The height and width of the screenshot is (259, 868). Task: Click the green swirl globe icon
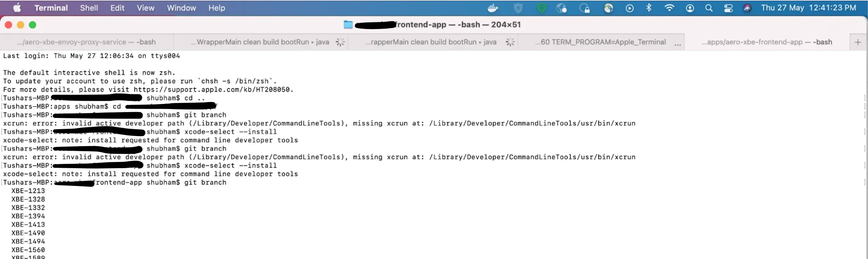coord(608,8)
